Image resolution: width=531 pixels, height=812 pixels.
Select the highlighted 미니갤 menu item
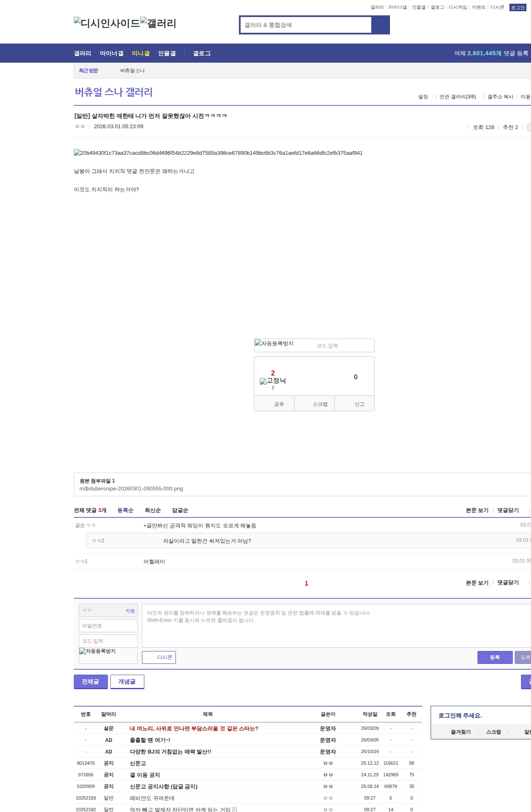point(141,53)
